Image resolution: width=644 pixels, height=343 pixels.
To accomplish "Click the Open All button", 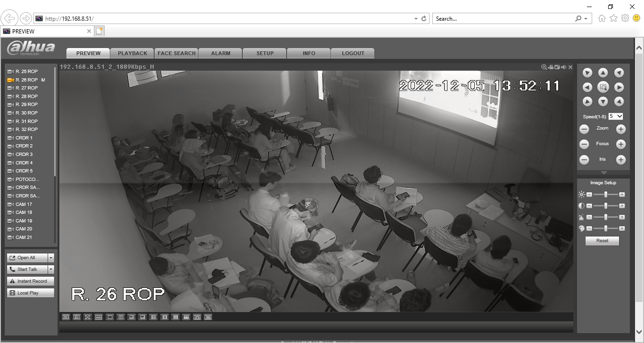I will [27, 258].
